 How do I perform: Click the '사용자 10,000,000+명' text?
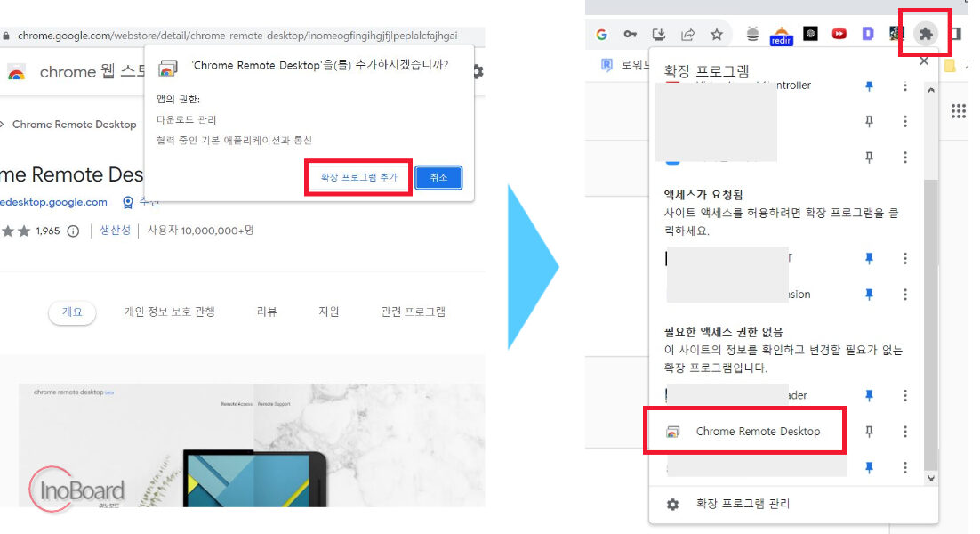[x=201, y=231]
